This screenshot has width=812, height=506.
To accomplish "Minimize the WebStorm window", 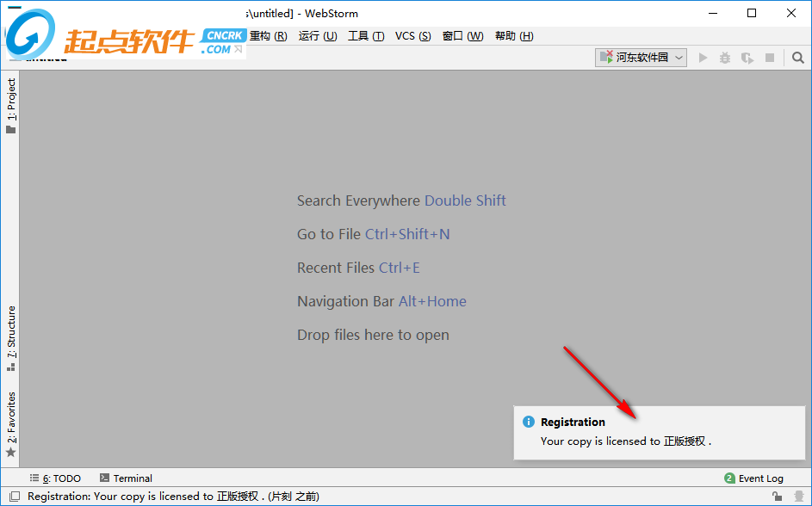I will pos(713,13).
